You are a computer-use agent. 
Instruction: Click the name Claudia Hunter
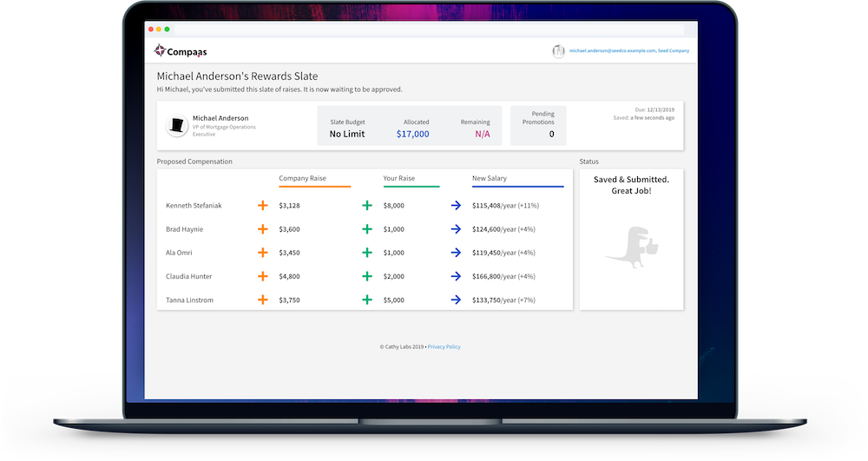point(188,276)
